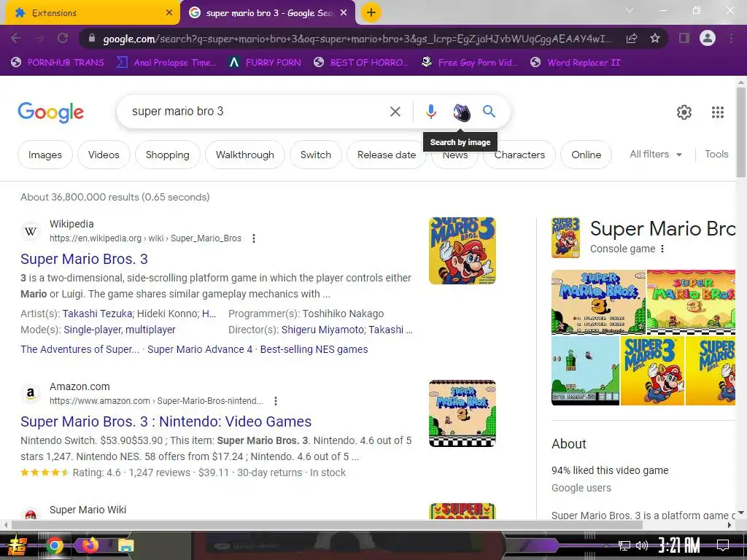Open the Amazon result title-screen thumbnail

pyautogui.click(x=462, y=413)
